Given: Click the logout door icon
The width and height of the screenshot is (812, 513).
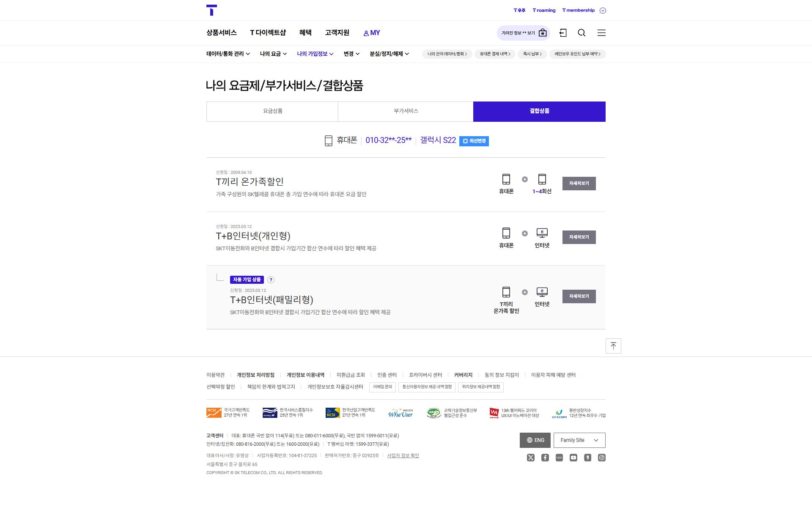Looking at the screenshot, I should [563, 33].
